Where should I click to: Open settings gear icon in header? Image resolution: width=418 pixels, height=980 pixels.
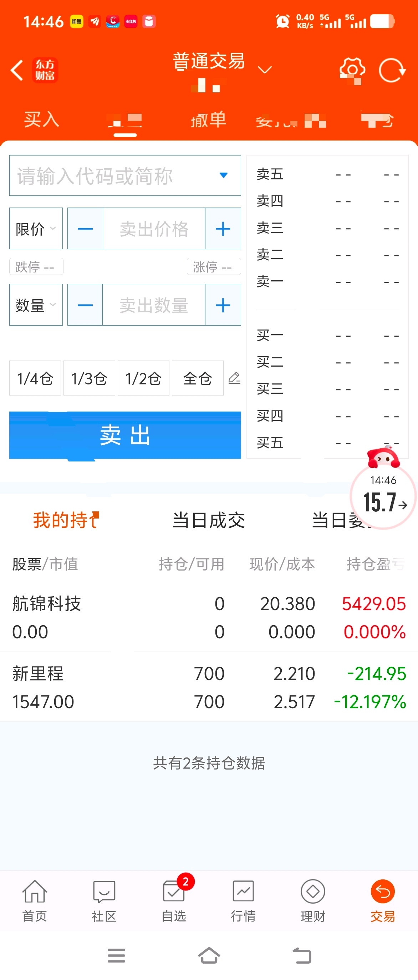coord(352,70)
